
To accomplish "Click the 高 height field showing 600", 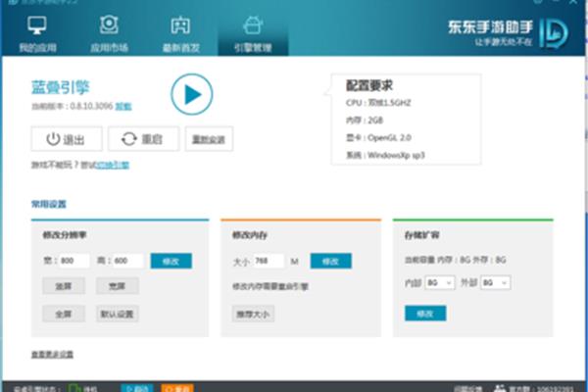I will point(127,261).
